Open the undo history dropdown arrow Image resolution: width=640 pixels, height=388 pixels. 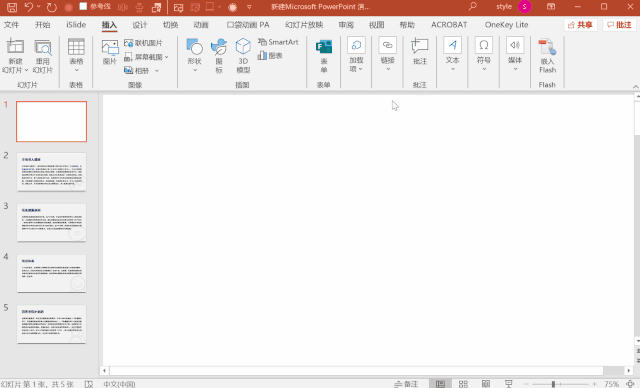coord(39,7)
